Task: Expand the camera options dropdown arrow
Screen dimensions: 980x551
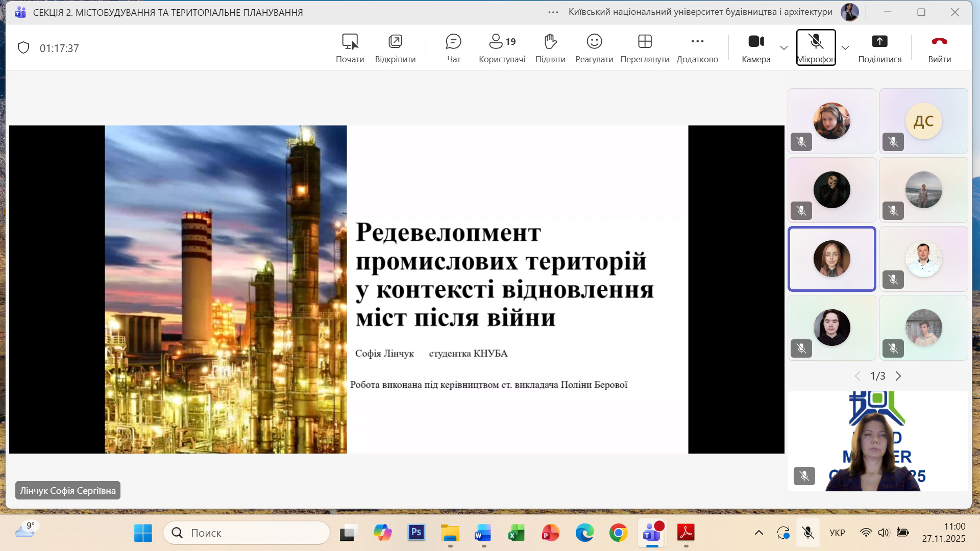Action: point(784,48)
